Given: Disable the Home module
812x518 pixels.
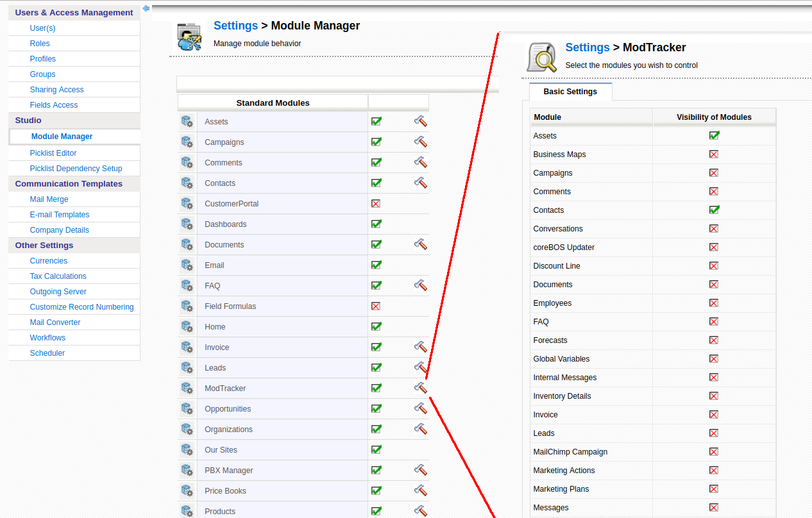Looking at the screenshot, I should (x=376, y=326).
